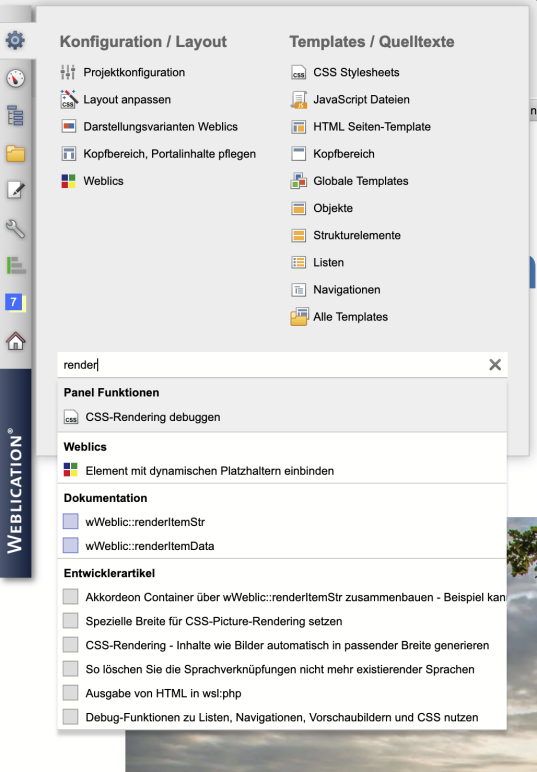The height and width of the screenshot is (772, 537).
Task: Open the yellow folder file explorer icon
Action: (x=15, y=154)
